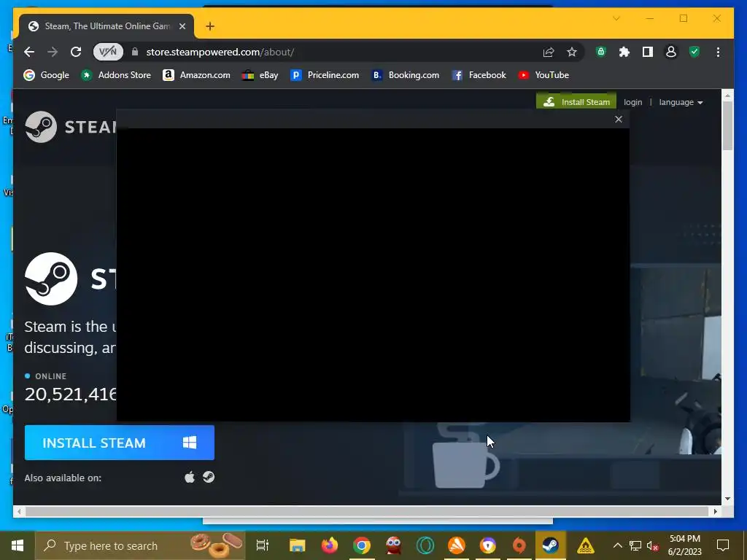
Task: Open Task View on the taskbar
Action: [263, 545]
